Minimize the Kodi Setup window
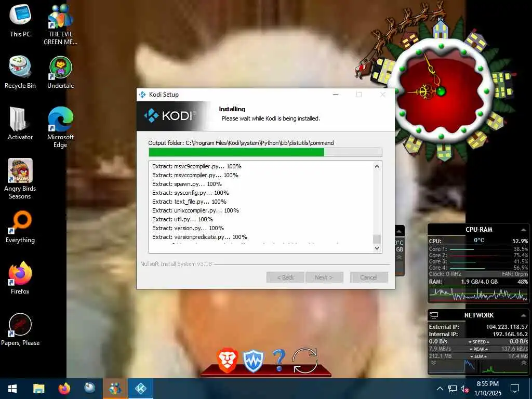532x399 pixels. click(x=336, y=95)
